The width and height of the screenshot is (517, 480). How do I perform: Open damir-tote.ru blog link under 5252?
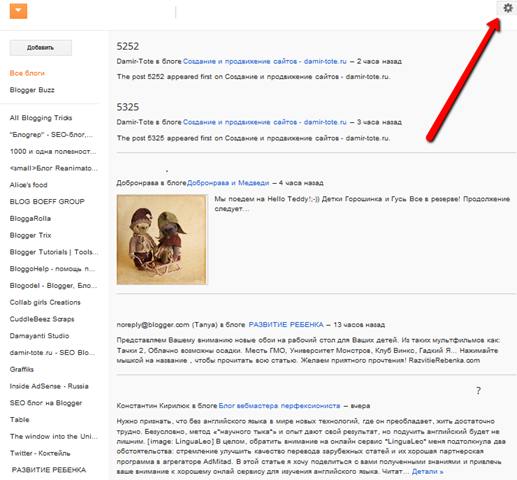pyautogui.click(x=265, y=61)
